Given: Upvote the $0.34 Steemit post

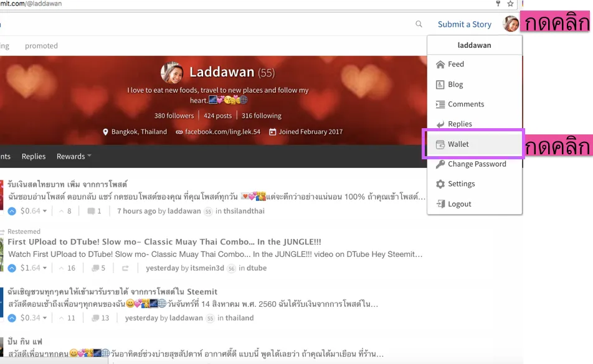Looking at the screenshot, I should point(12,318).
